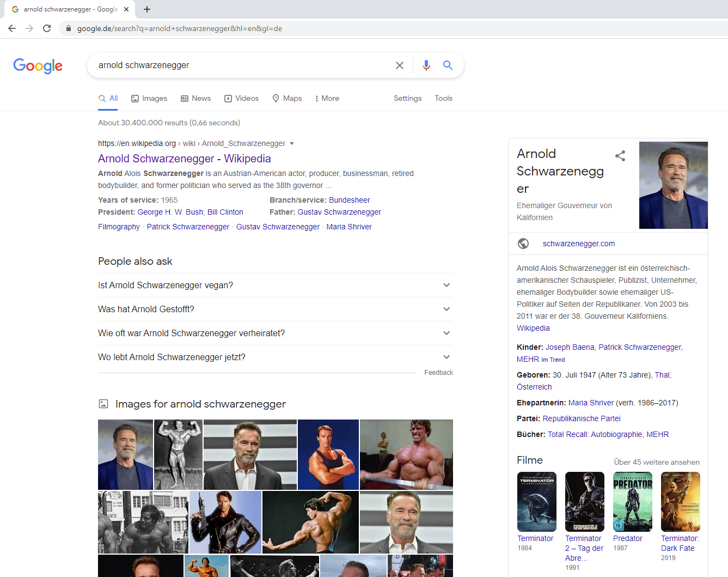728x577 pixels.
Task: Open Patrick Schwarzenegger sitelink
Action: [x=188, y=227]
